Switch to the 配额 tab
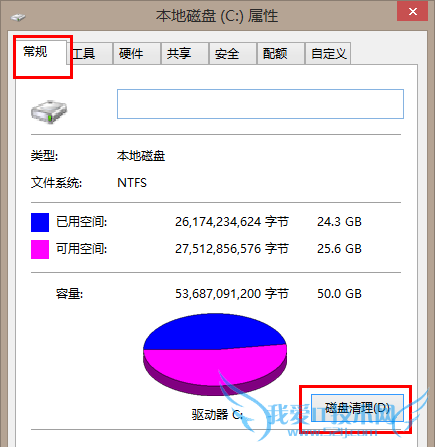The image size is (435, 447). (x=281, y=53)
